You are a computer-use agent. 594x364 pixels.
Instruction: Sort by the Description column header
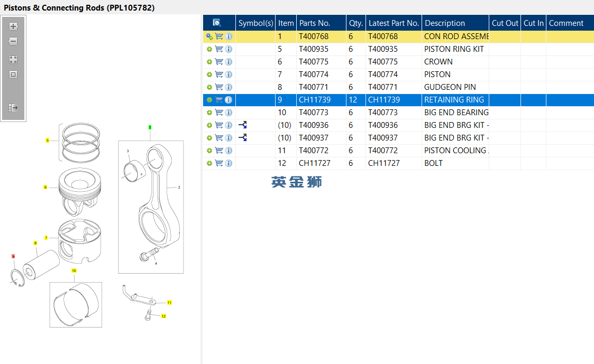[x=455, y=23]
